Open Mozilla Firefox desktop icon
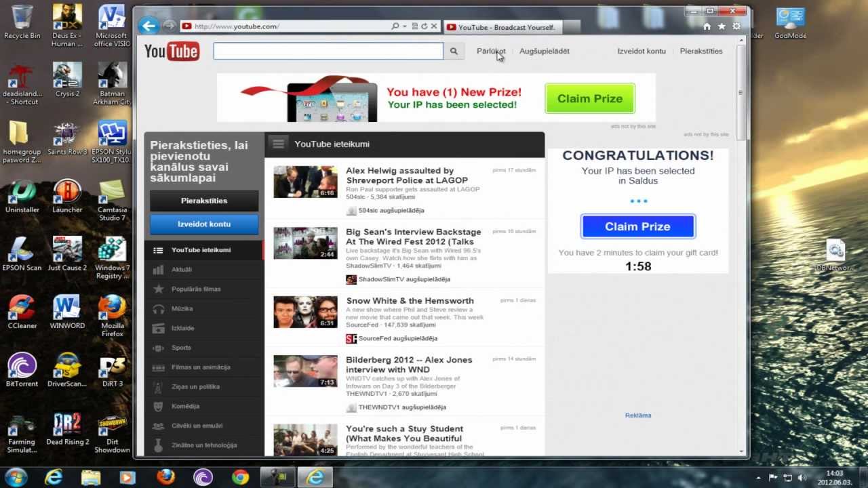 [x=112, y=315]
